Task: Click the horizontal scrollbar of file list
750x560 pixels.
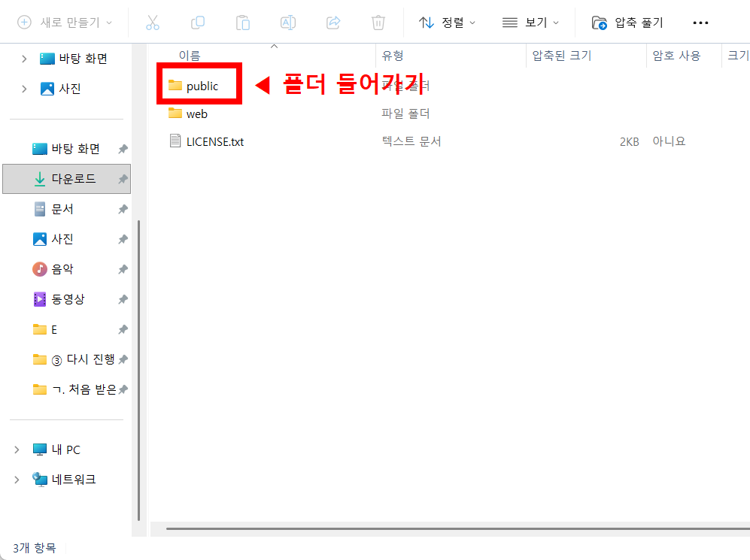Action: (x=458, y=529)
